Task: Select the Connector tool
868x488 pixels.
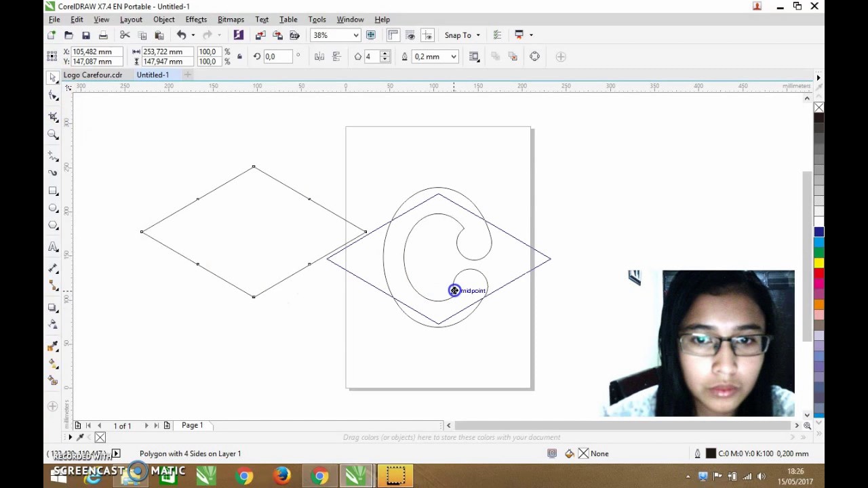Action: pyautogui.click(x=54, y=286)
